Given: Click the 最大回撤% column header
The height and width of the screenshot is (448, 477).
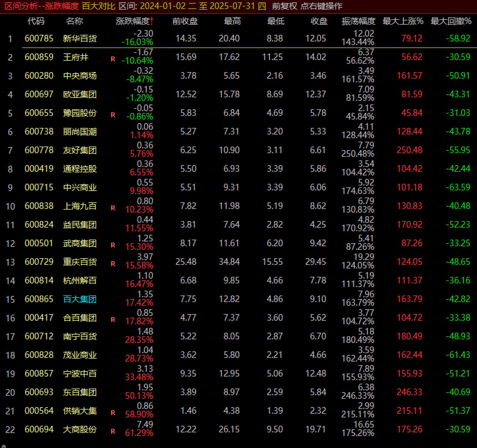Looking at the screenshot, I should pyautogui.click(x=451, y=21).
